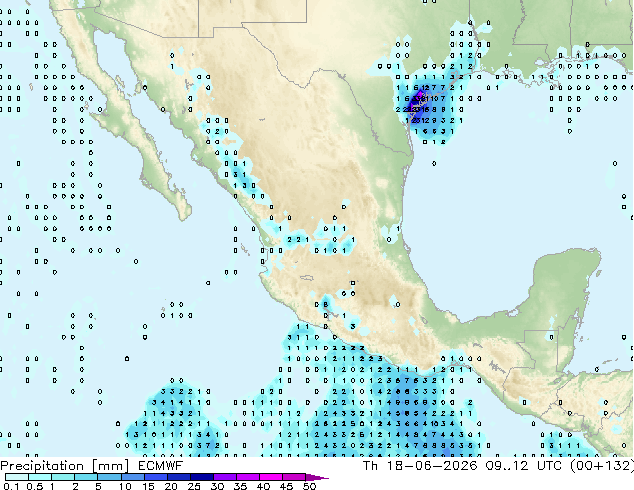The image size is (634, 490).
Task: Click the 'Precipitation' legend title word
Action: pos(42,466)
